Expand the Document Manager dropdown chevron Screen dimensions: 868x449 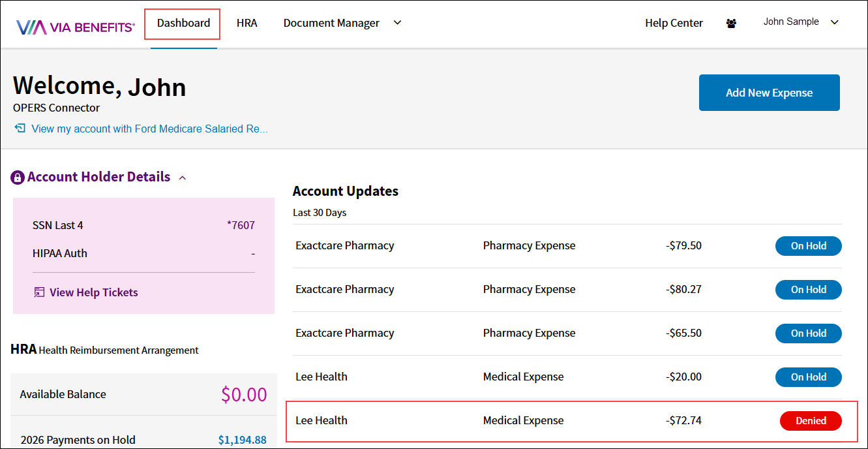click(397, 23)
